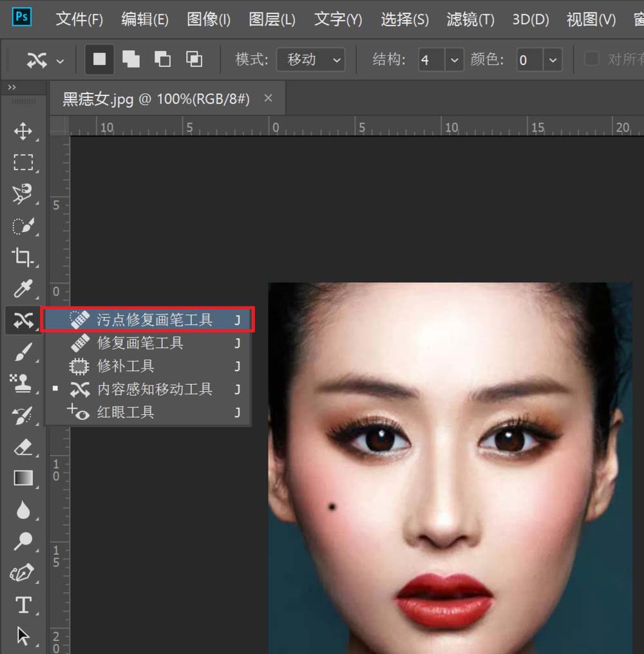Select the Rectangular Marquee tool
The height and width of the screenshot is (654, 644).
pos(23,162)
